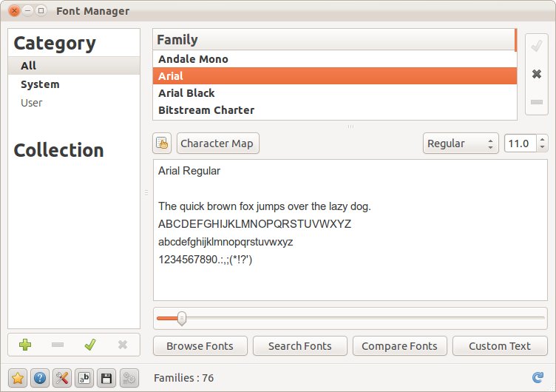Click the floppy disk save icon

coord(106,378)
